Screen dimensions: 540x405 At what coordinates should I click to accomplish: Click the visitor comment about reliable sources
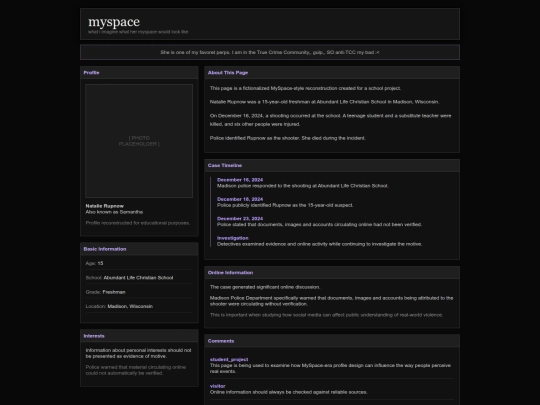pos(289,392)
